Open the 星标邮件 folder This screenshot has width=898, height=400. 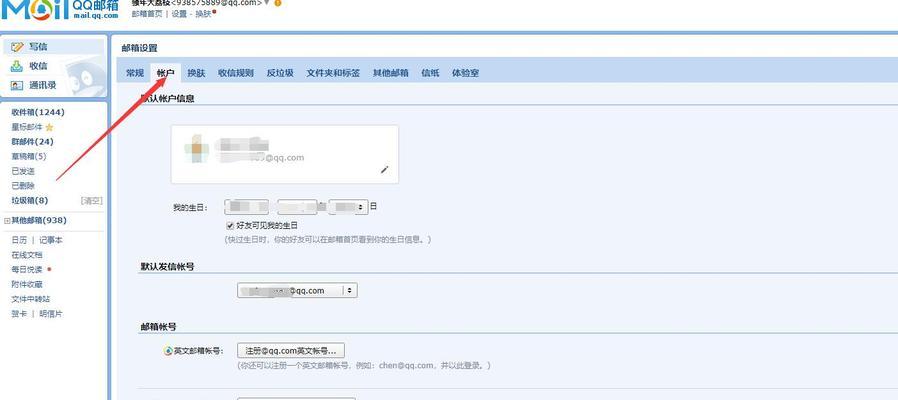tap(27, 127)
